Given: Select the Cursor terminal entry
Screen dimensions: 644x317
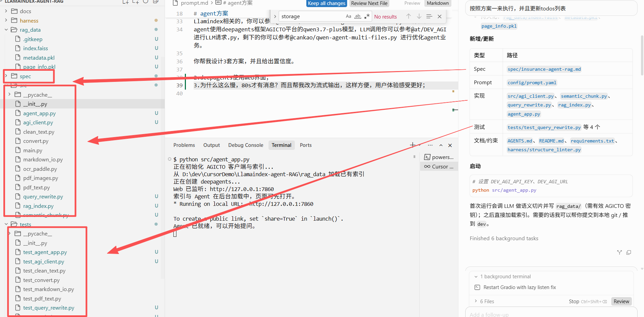Looking at the screenshot, I should [439, 166].
